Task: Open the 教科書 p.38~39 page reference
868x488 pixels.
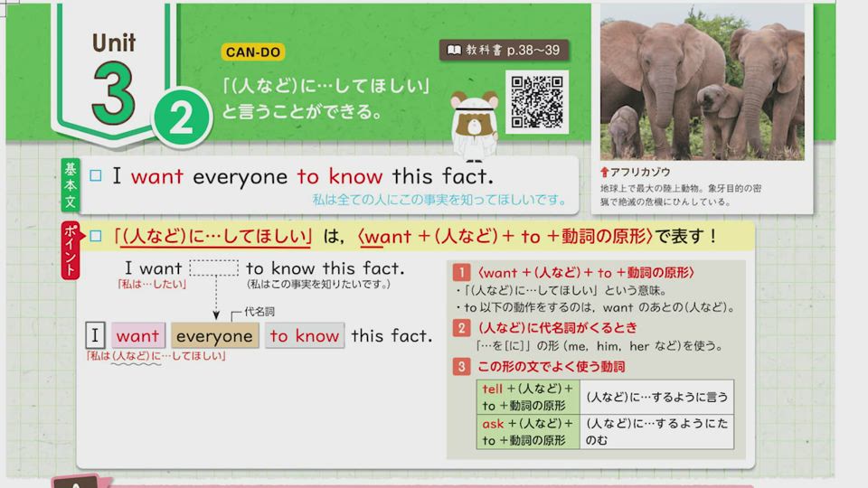Action: (505, 50)
